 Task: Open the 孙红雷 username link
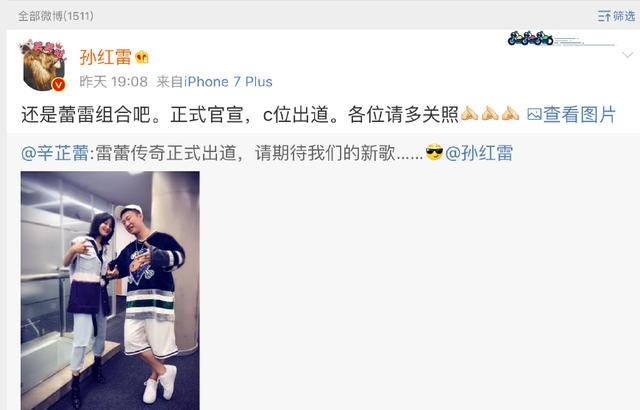pos(105,57)
